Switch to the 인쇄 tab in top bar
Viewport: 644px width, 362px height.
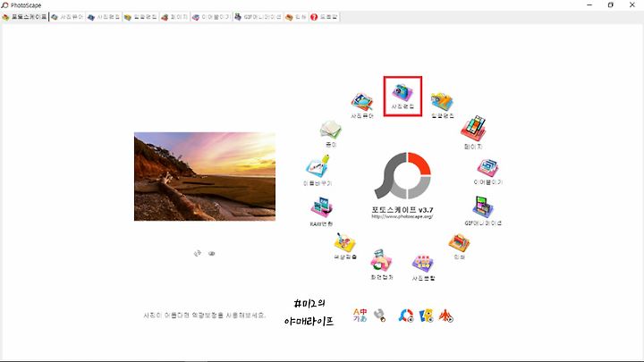tap(296, 17)
